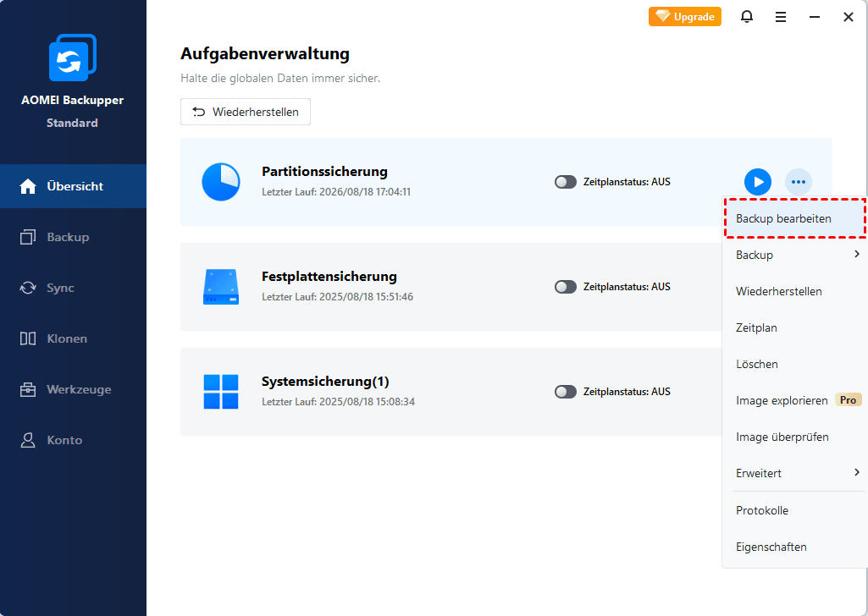Expand the Erweitert submenu
868x616 pixels.
pyautogui.click(x=856, y=473)
